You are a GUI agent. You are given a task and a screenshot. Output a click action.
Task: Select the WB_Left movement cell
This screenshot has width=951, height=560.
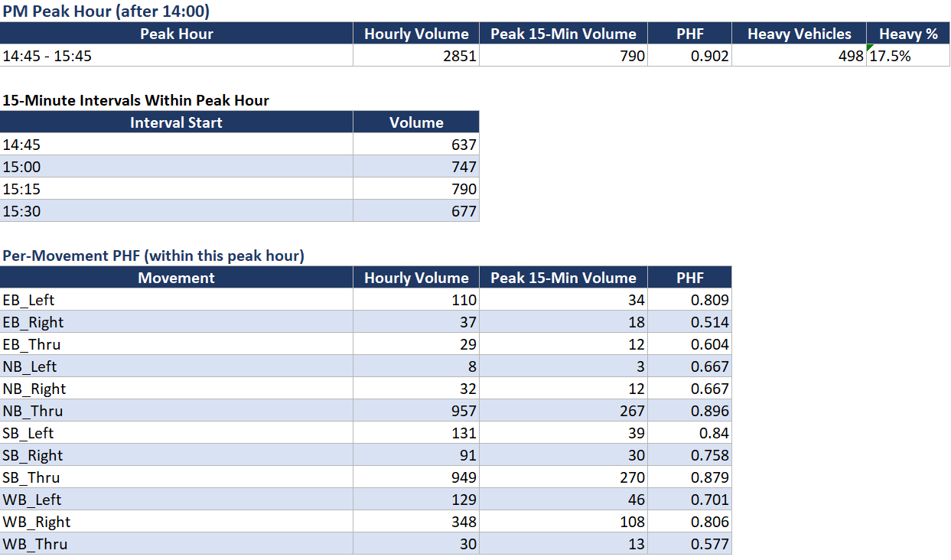[177, 500]
